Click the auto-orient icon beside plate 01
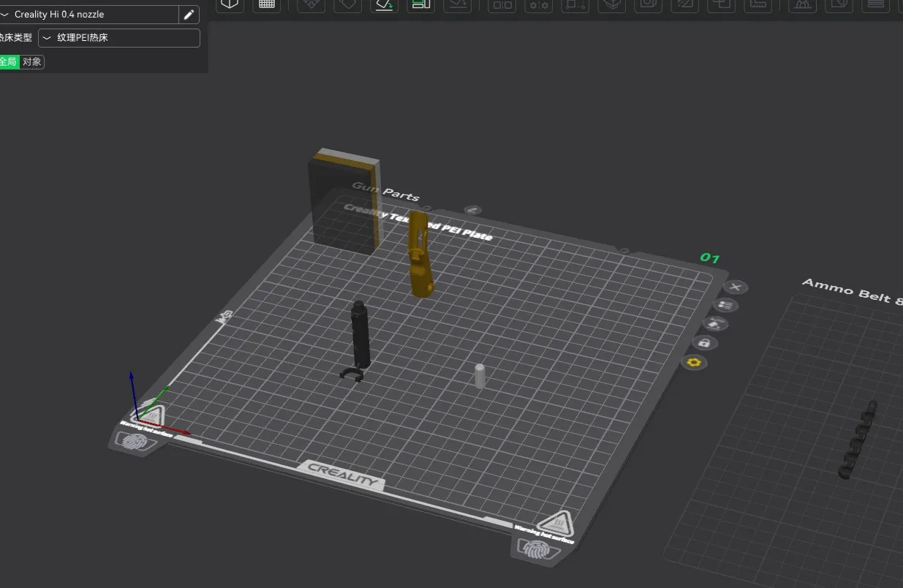The image size is (903, 588). point(715,323)
